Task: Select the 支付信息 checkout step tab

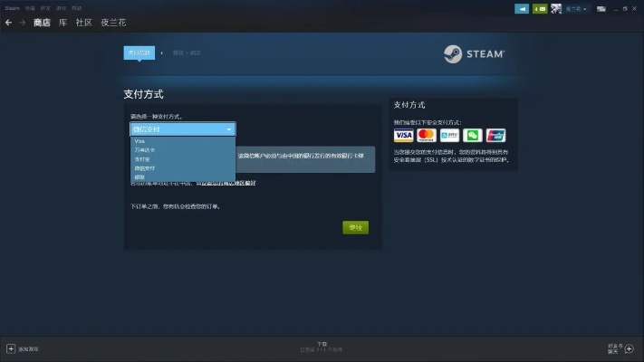Action: (x=139, y=52)
